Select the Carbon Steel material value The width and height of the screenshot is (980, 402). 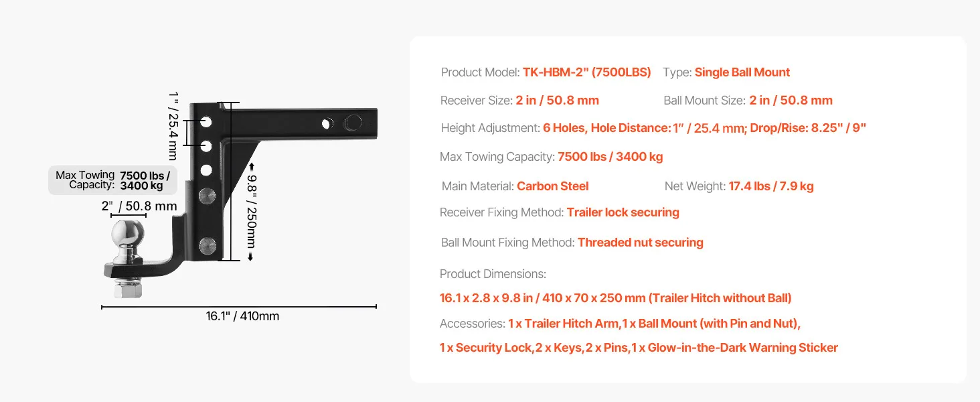click(553, 186)
